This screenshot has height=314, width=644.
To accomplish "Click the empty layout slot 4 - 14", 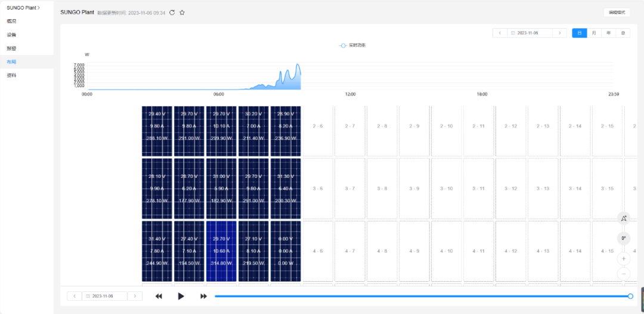I will click(575, 251).
